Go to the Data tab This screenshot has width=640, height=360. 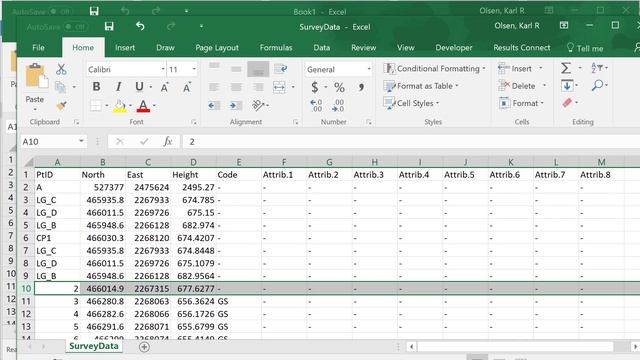pyautogui.click(x=322, y=48)
